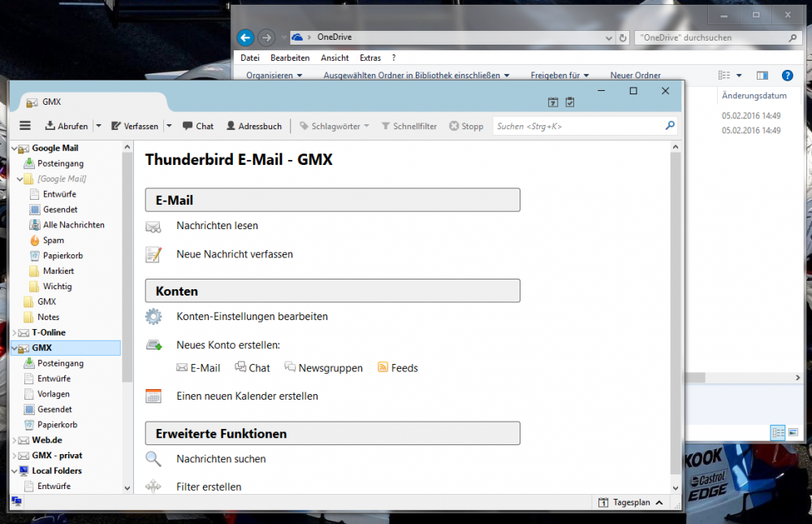Open Google Mail Entwürfe folder
The image size is (812, 524).
point(59,194)
